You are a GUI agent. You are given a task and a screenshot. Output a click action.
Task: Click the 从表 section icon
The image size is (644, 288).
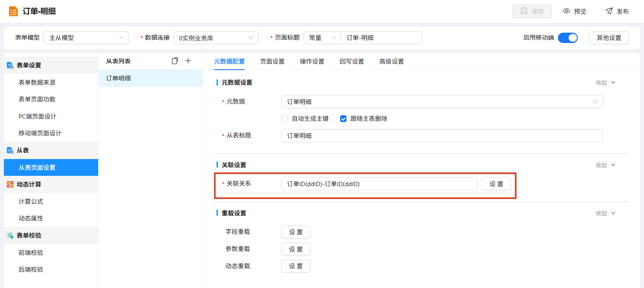tap(10, 150)
